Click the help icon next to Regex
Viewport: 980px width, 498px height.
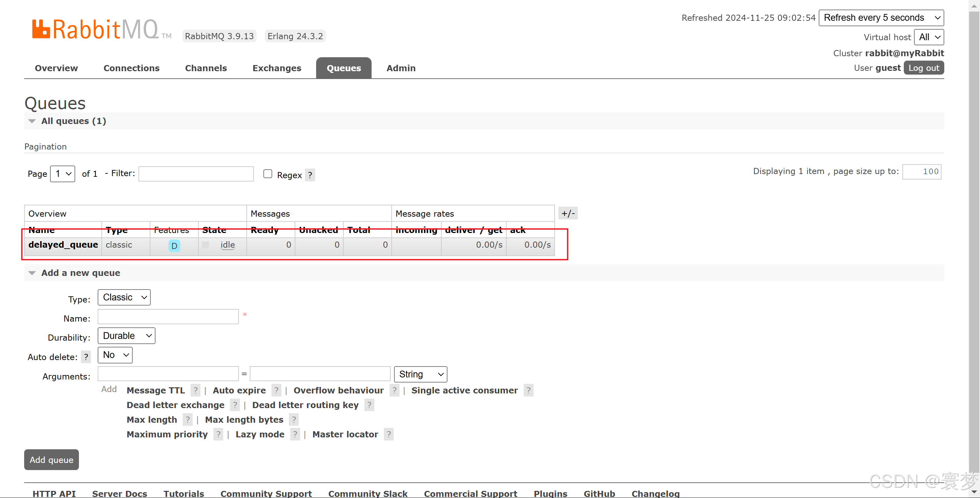[x=310, y=175]
